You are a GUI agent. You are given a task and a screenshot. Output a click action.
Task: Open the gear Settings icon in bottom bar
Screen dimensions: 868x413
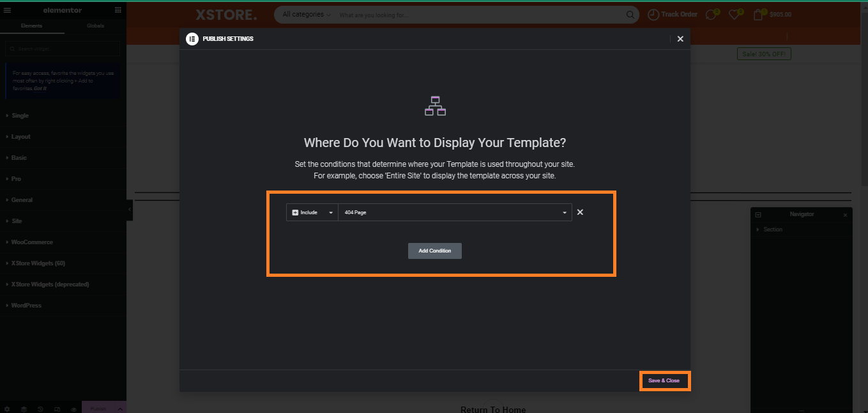[7, 409]
